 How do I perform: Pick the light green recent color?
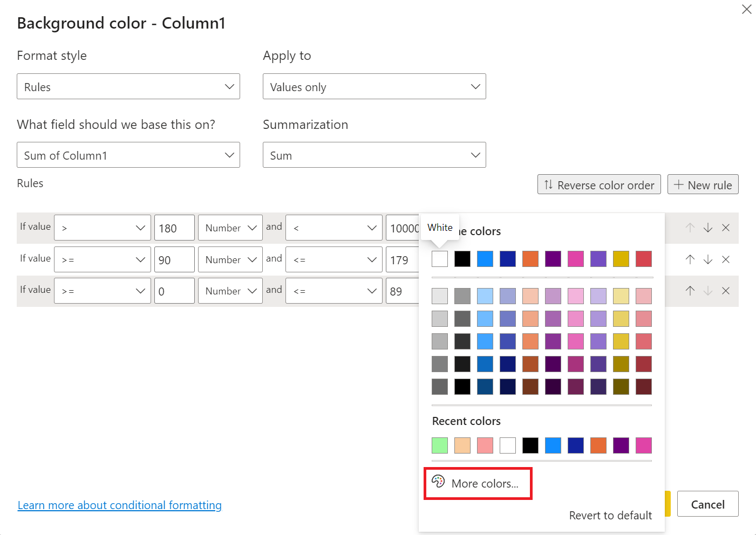[440, 445]
